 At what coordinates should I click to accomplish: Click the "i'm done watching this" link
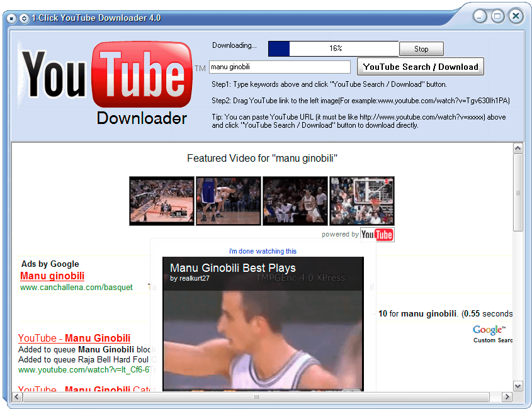click(x=263, y=251)
